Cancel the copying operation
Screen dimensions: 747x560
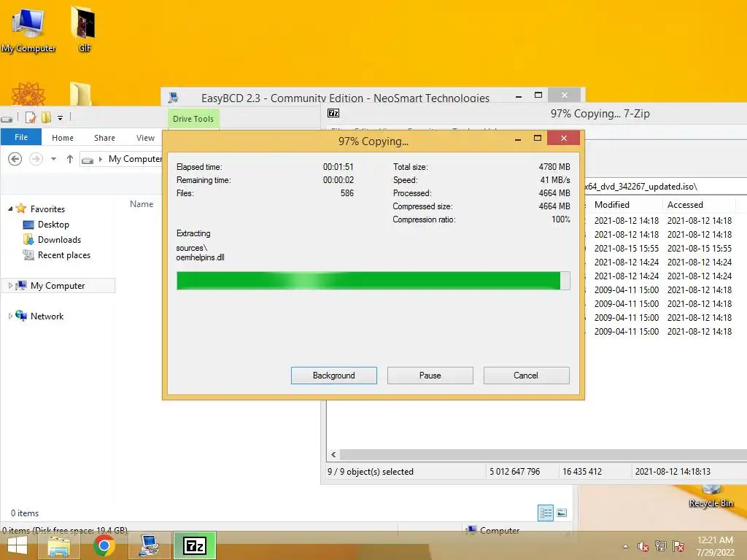(526, 376)
